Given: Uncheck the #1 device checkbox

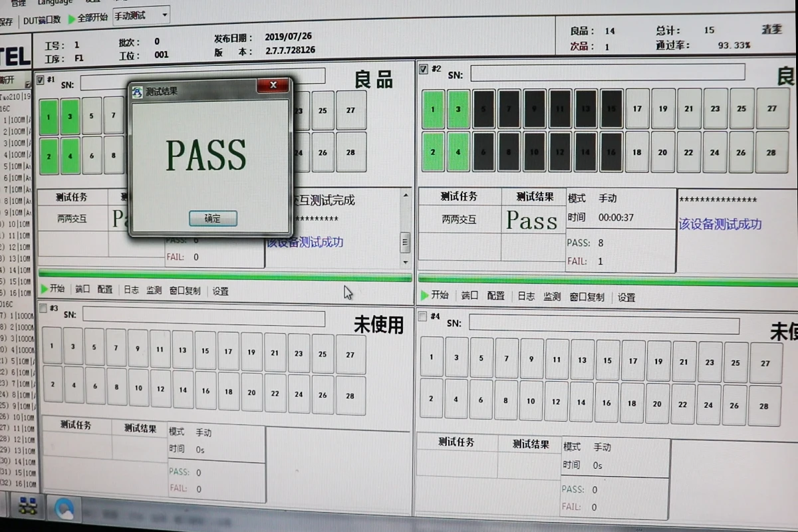Looking at the screenshot, I should click(41, 80).
